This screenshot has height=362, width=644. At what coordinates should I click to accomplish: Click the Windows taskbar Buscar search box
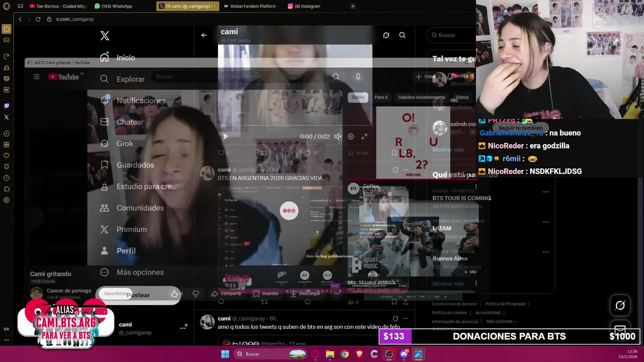[270, 354]
